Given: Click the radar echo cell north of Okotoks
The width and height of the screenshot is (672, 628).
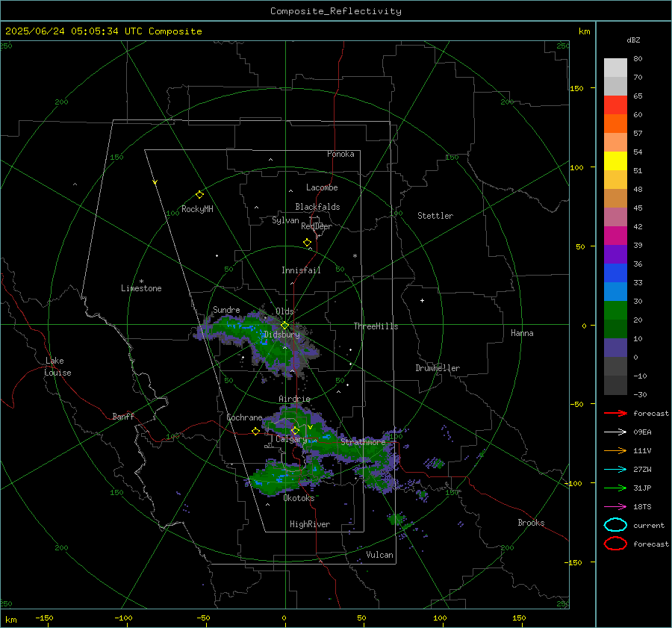Looking at the screenshot, I should (x=287, y=476).
